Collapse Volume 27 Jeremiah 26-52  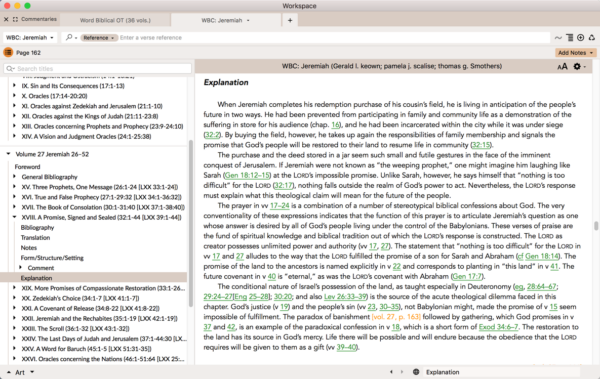tap(8, 154)
